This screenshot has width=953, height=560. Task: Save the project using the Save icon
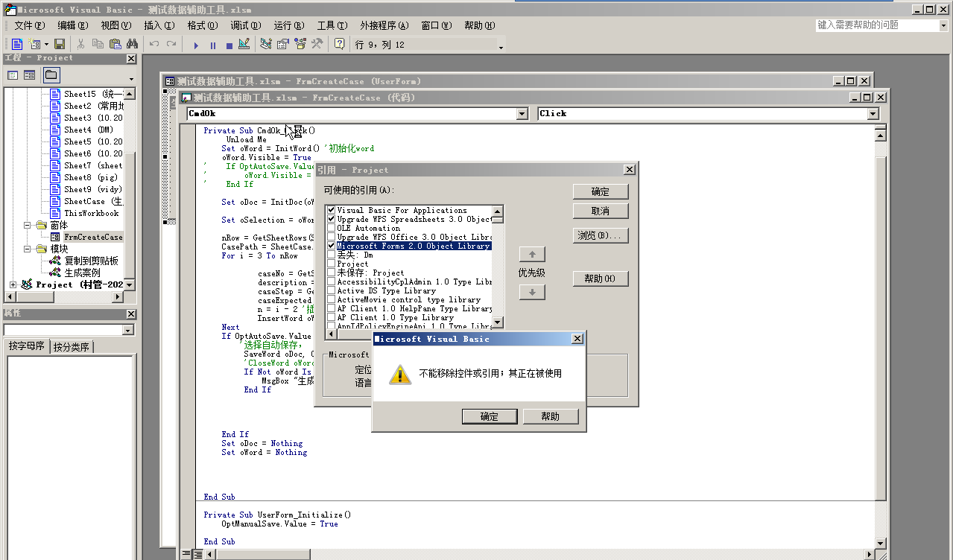click(60, 43)
